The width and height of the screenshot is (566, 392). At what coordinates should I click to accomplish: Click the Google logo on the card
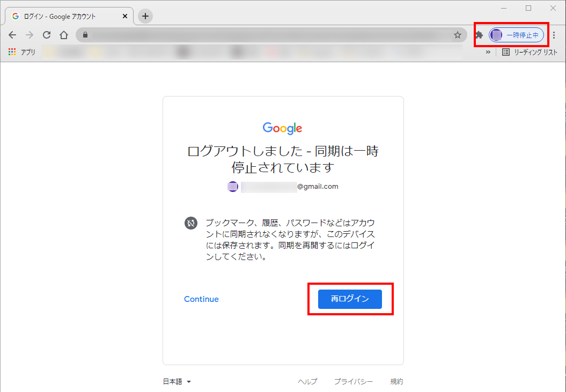283,128
